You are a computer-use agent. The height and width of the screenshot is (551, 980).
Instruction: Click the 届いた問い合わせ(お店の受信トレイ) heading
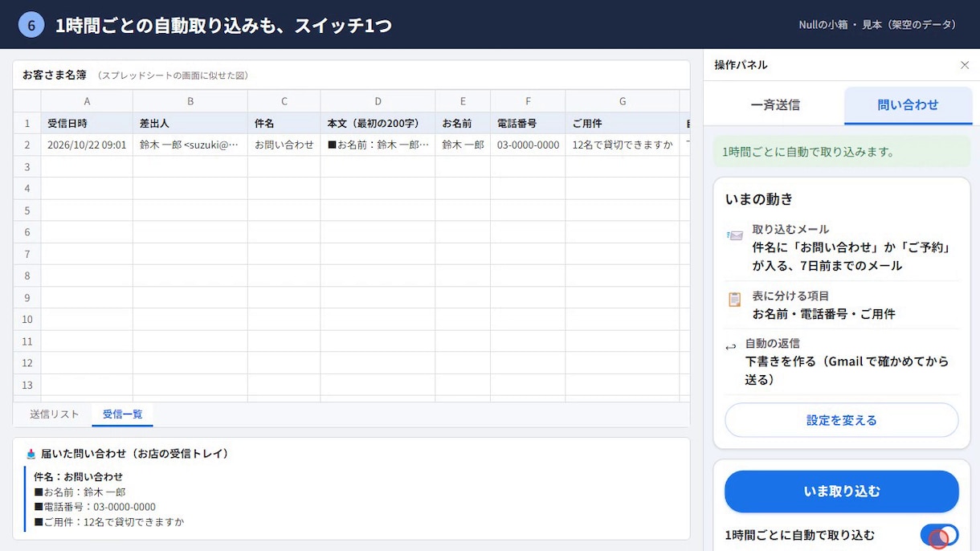(x=135, y=454)
